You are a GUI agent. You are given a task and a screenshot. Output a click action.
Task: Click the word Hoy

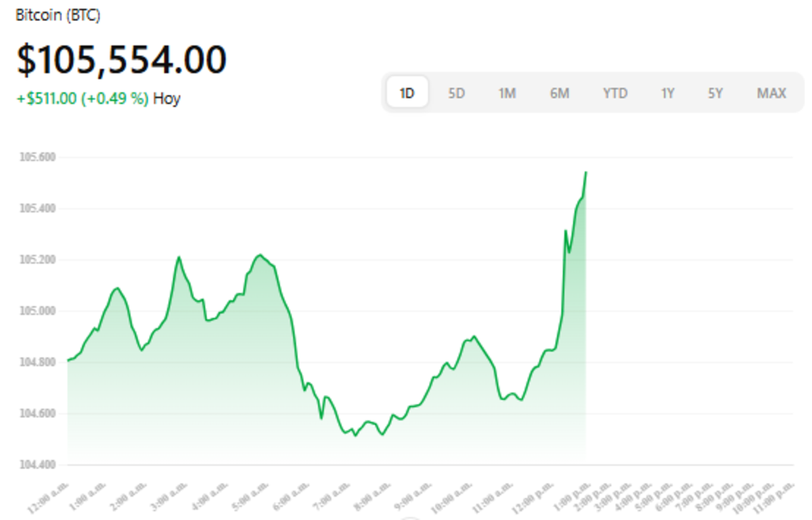[166, 99]
